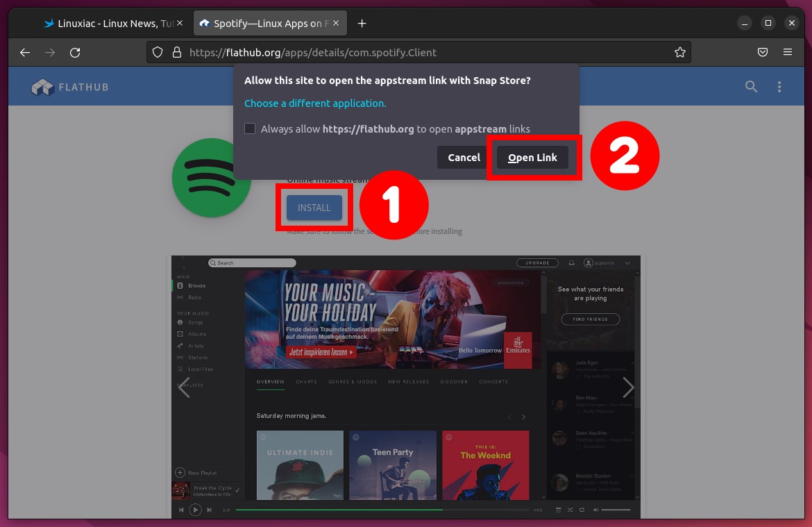Image resolution: width=812 pixels, height=527 pixels.
Task: Bookmark the page with the star icon
Action: tap(680, 52)
